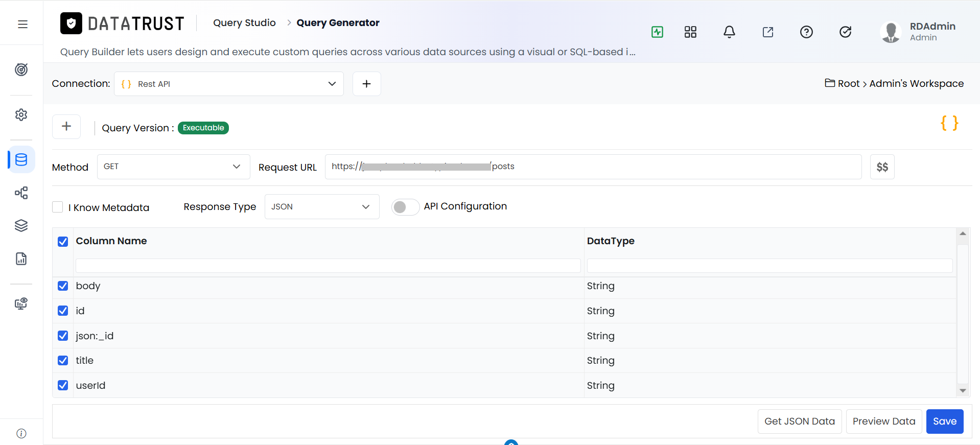Screen dimensions: 980x445
Task: Open the data flow diagram sidebar icon
Action: point(21,193)
